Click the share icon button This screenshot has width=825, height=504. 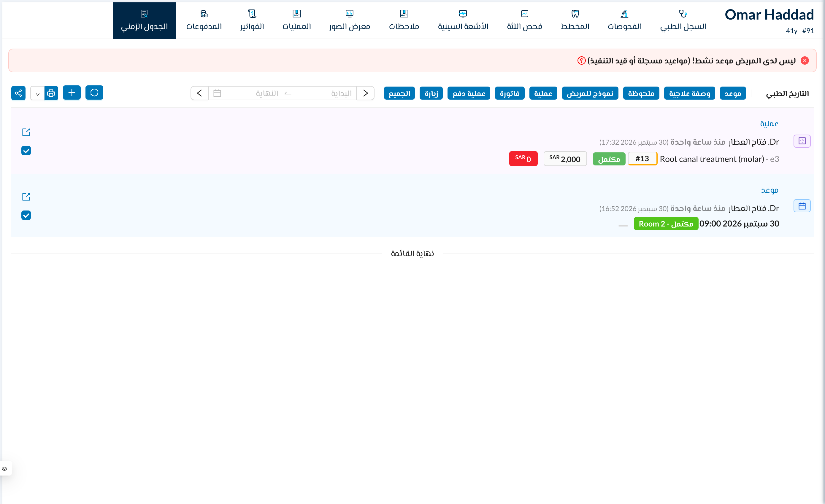point(18,93)
